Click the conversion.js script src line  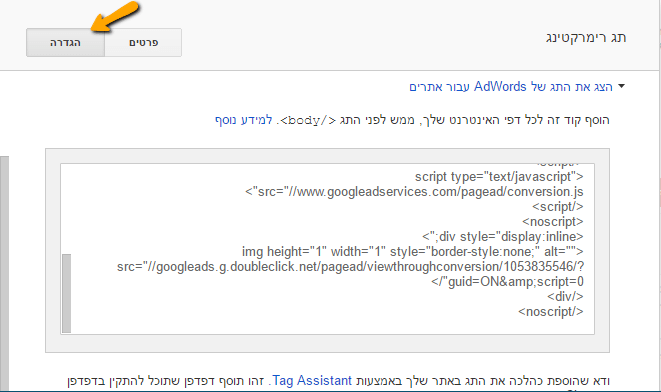[414, 192]
